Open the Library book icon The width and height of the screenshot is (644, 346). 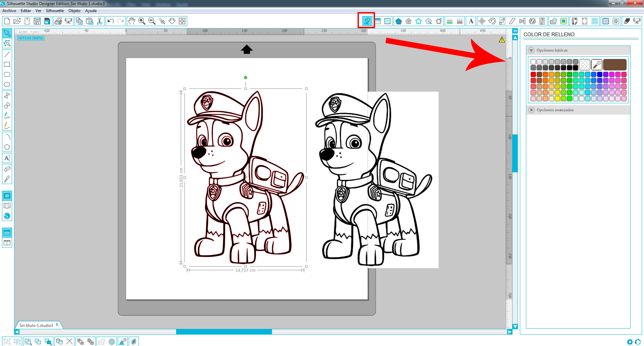pos(7,206)
